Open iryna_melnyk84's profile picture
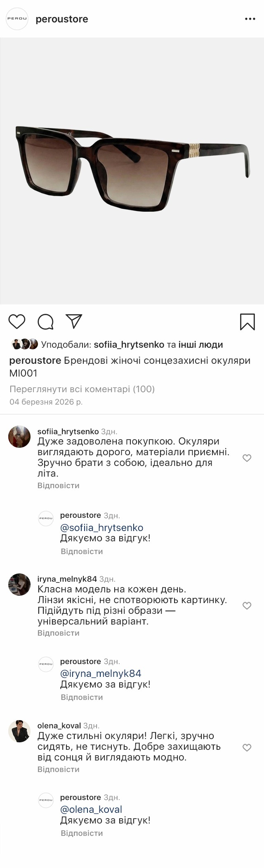This screenshot has height=868, width=264. (19, 584)
